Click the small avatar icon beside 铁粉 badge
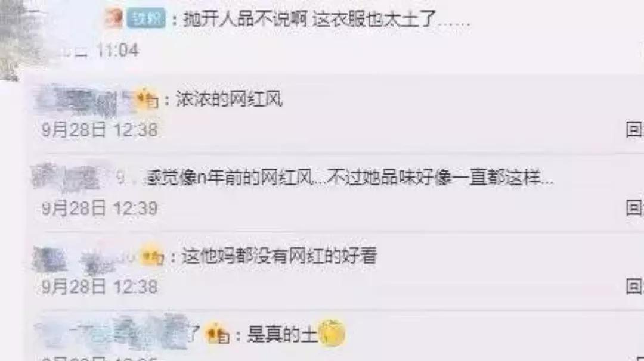644x361 pixels. click(114, 18)
